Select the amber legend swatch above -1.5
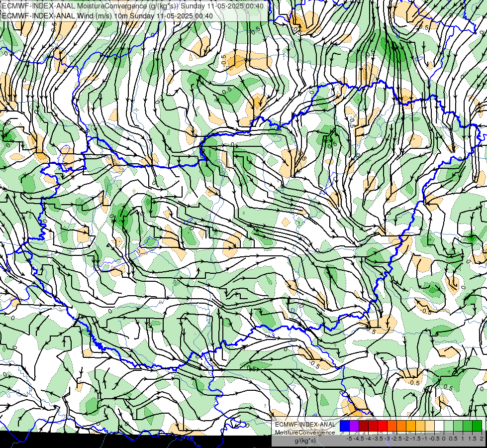The width and height of the screenshot is (487, 448). (411, 426)
